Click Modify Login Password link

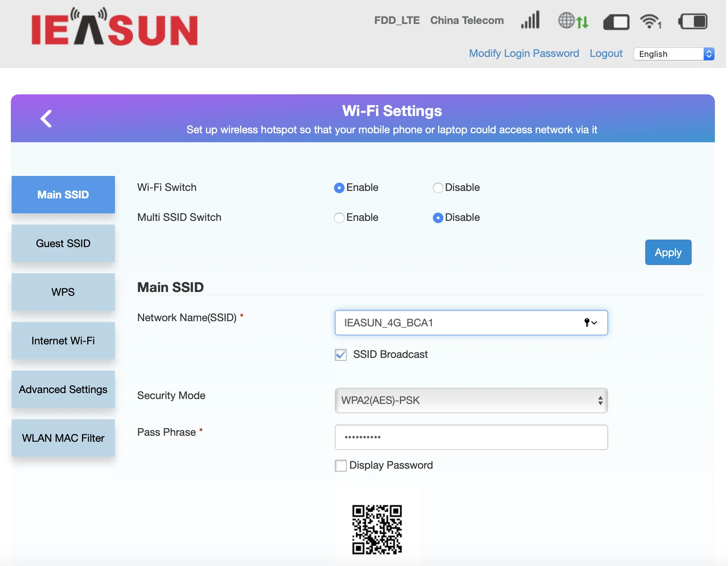point(524,54)
